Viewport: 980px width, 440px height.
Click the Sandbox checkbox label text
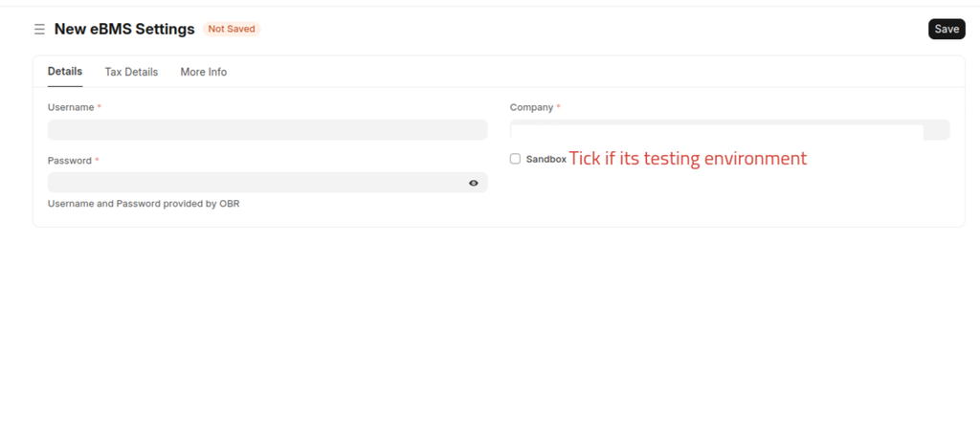point(546,160)
